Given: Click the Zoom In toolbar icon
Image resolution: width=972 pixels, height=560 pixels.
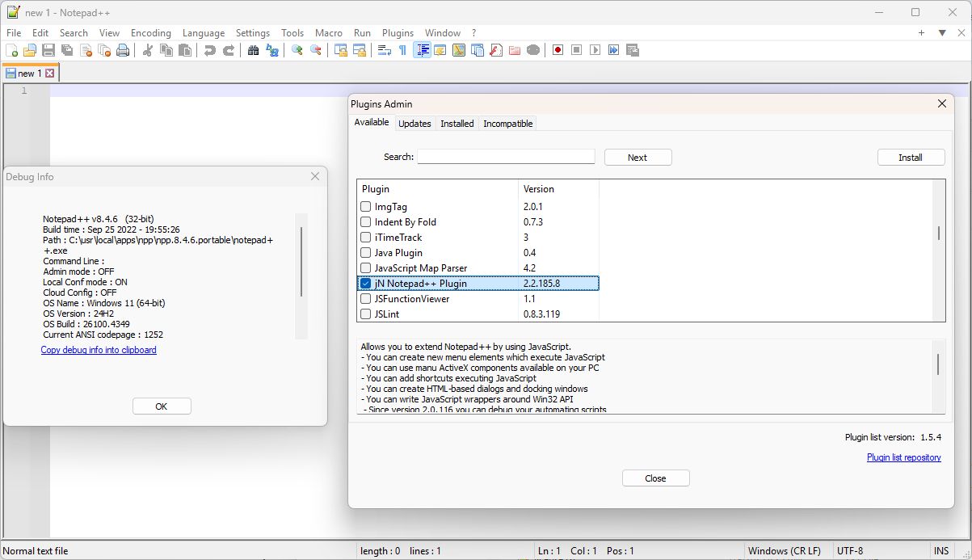Looking at the screenshot, I should tap(297, 50).
